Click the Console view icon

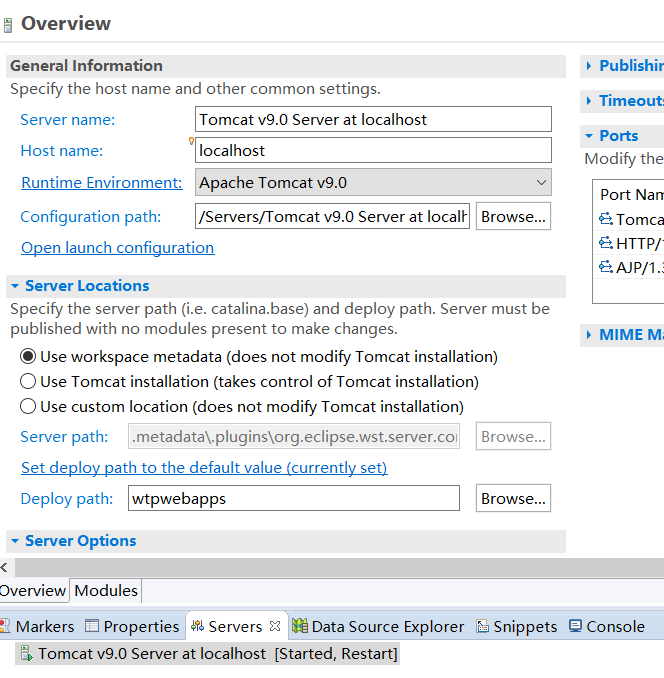[575, 626]
